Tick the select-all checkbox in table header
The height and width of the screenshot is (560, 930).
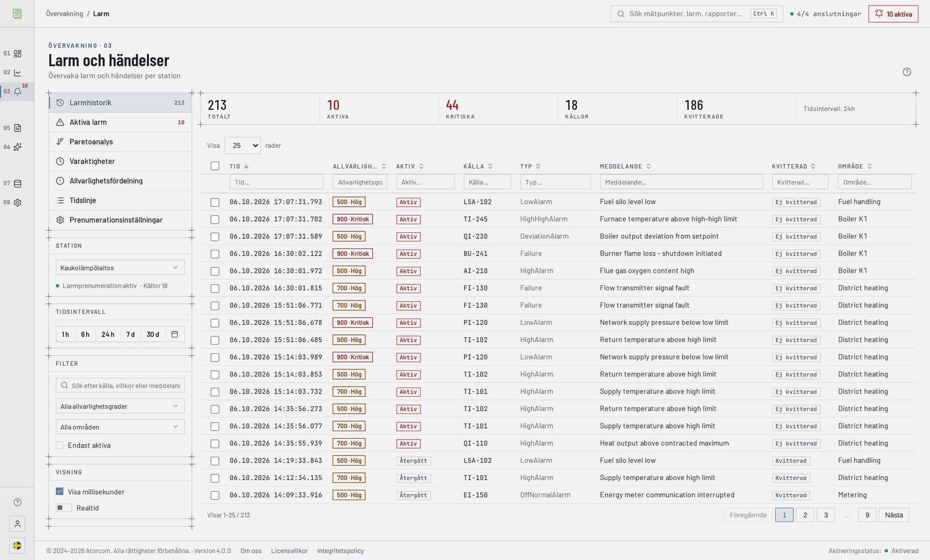click(x=215, y=166)
